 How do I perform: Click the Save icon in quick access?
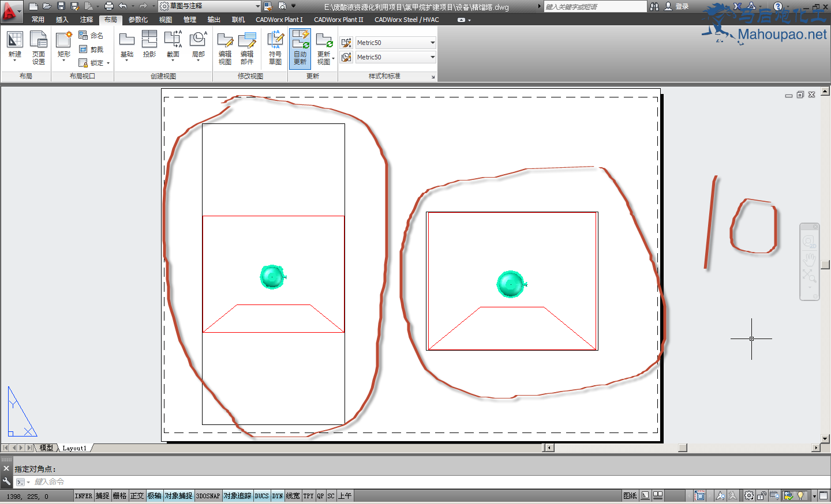(61, 6)
